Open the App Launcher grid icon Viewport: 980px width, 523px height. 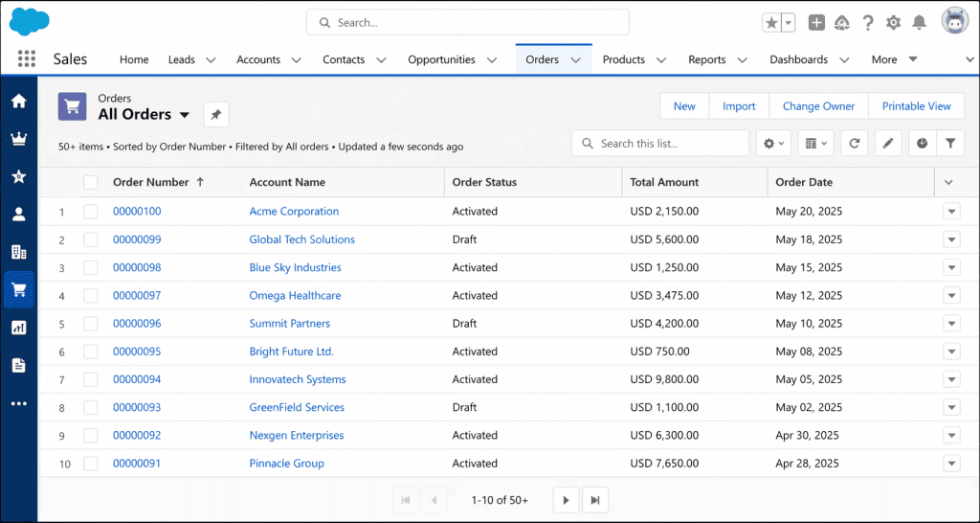tap(26, 58)
